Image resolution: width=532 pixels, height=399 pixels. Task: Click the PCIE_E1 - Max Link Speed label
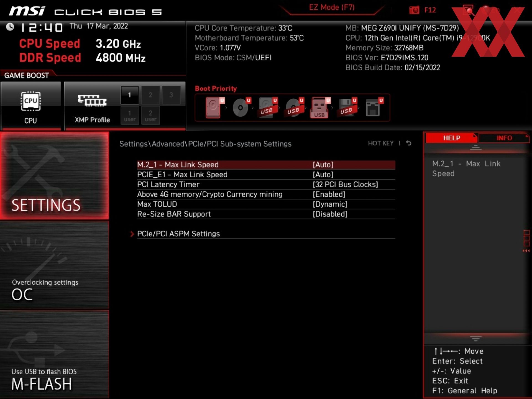[182, 175]
